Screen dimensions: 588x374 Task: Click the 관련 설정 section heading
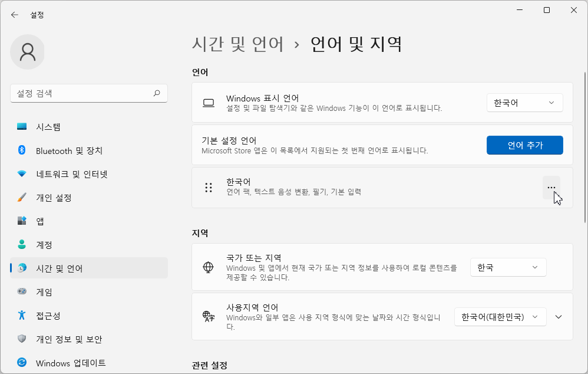[210, 365]
